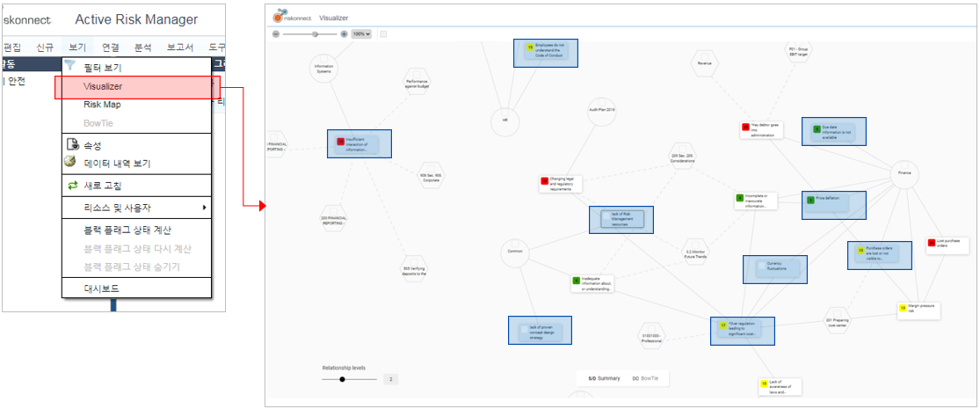Click the zoom out minus icon
This screenshot has width=980, height=409.
coord(276,33)
